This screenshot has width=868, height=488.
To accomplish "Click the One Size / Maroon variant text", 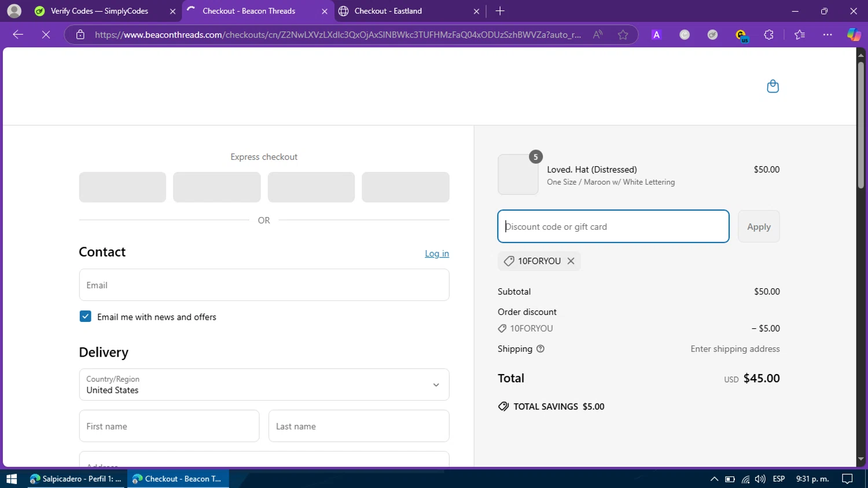I will [x=610, y=182].
